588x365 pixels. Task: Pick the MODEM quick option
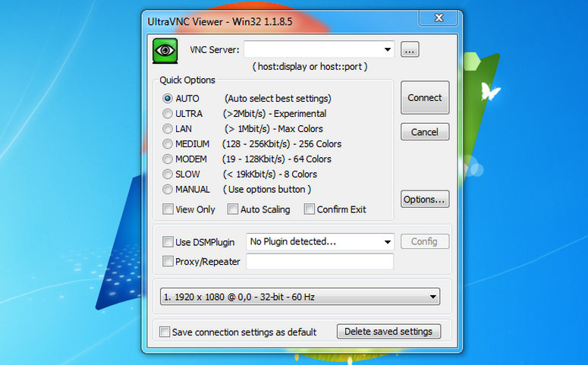tap(167, 159)
